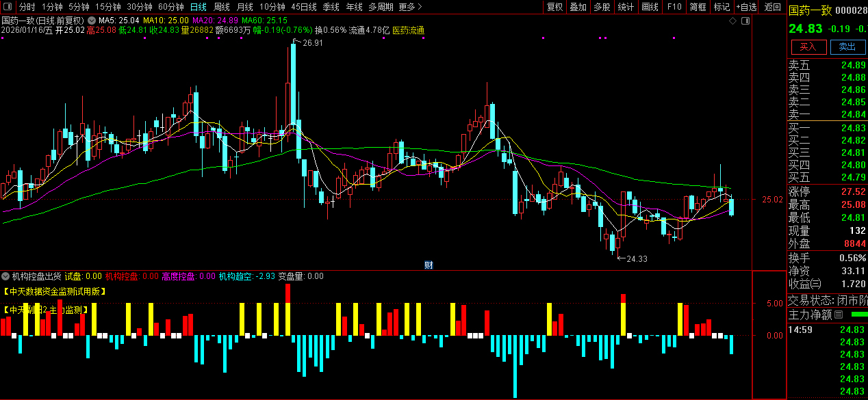Select the 60分钟 period tab
868x400 pixels.
(x=170, y=7)
